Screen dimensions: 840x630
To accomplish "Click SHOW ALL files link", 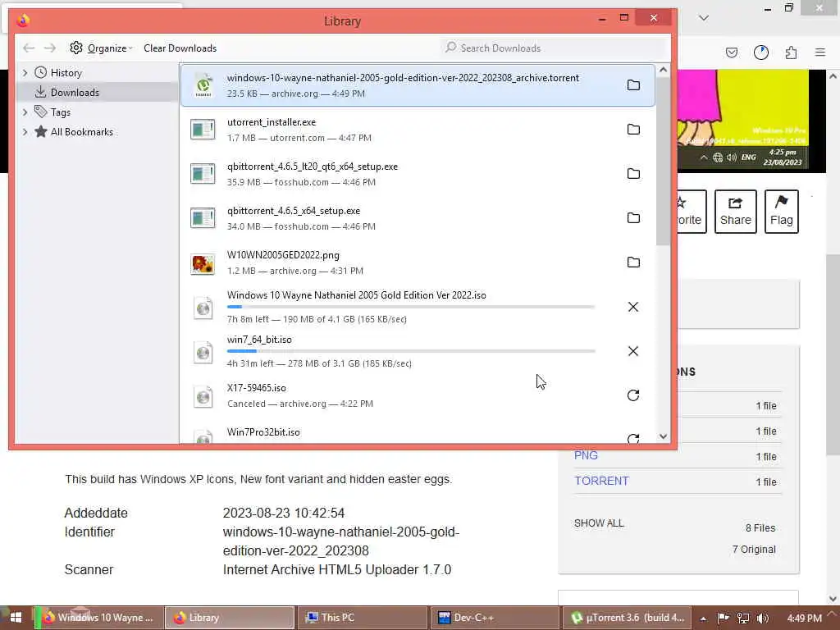I will 599,523.
